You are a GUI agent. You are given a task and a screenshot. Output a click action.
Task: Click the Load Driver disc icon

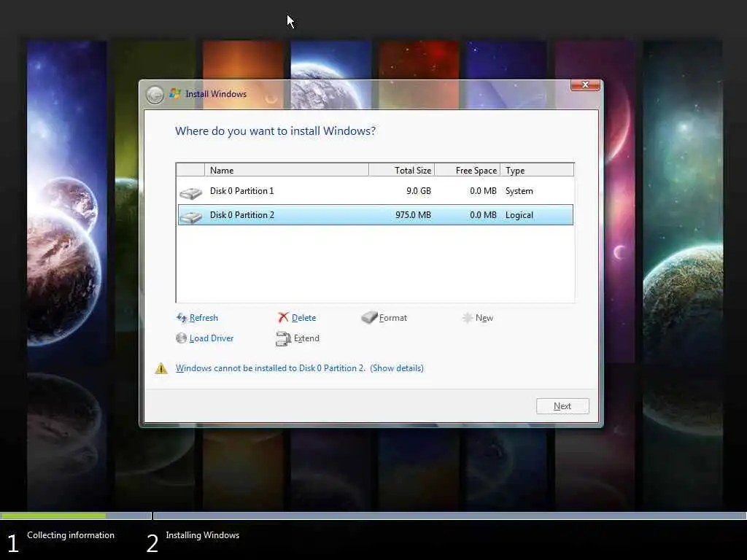pos(181,338)
